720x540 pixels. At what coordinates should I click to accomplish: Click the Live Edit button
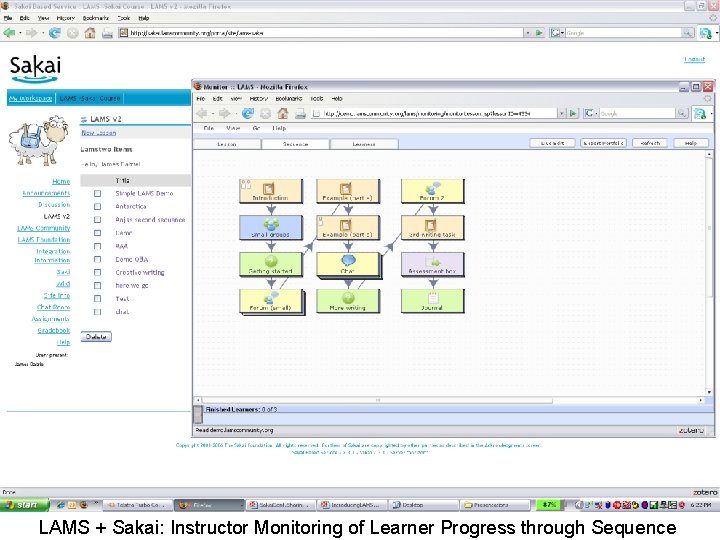[x=552, y=143]
